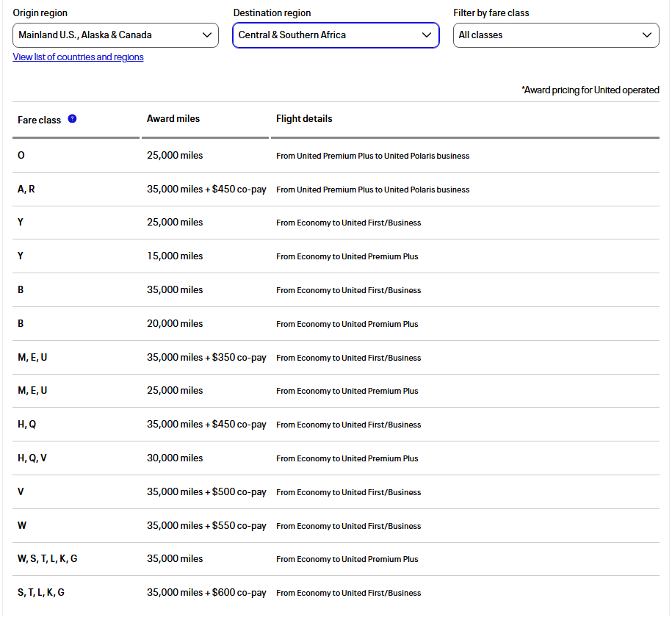Open the Destination region dropdown
Screen dimensions: 672x620
click(x=336, y=35)
